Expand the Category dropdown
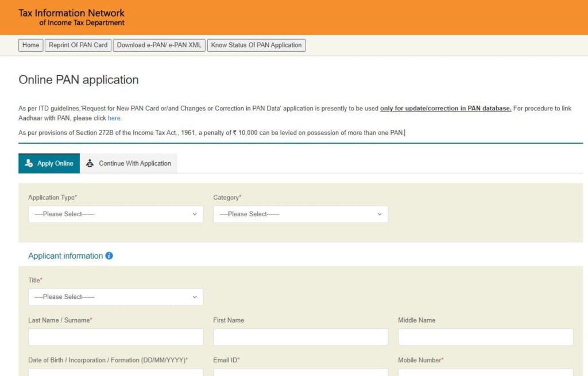Viewport: 588px width, 376px height. tap(300, 214)
